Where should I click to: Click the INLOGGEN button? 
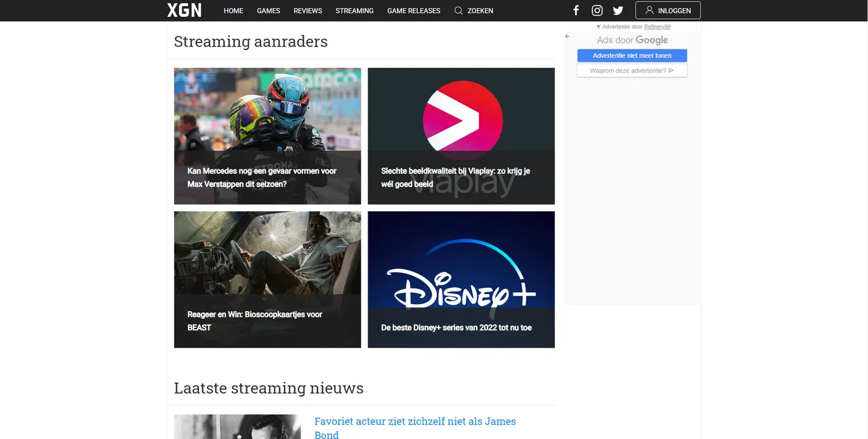click(x=668, y=10)
